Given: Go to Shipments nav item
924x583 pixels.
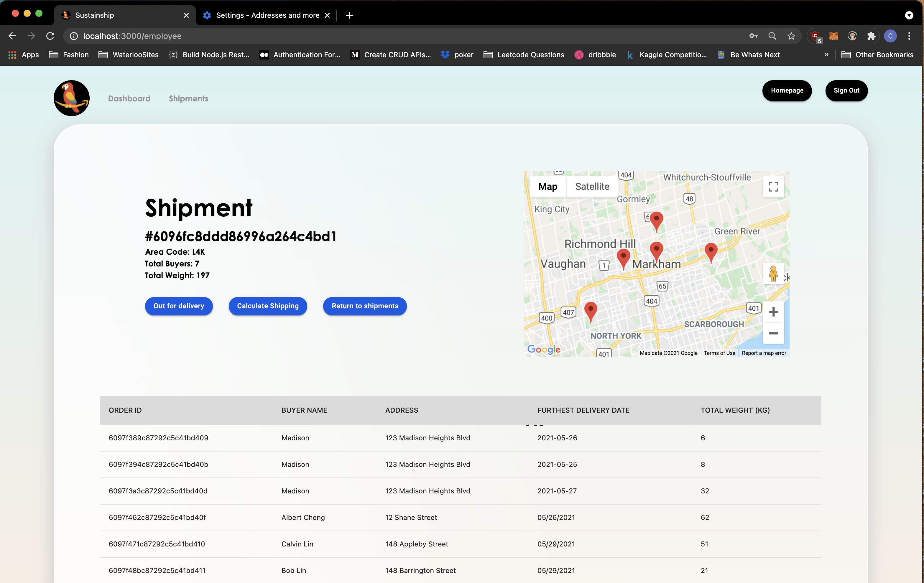Looking at the screenshot, I should tap(188, 98).
